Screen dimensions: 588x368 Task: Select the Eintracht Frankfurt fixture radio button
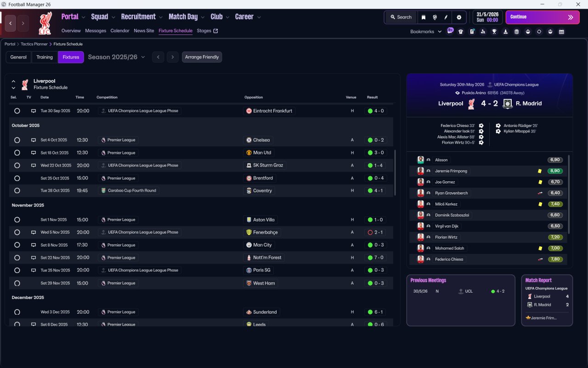[17, 111]
